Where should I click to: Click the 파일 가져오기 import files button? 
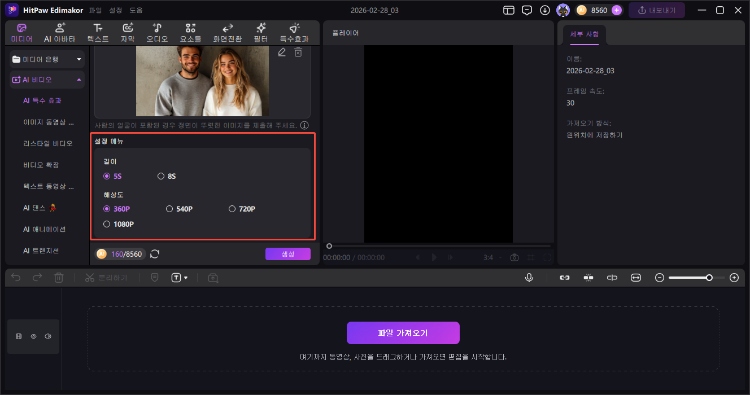click(x=403, y=333)
